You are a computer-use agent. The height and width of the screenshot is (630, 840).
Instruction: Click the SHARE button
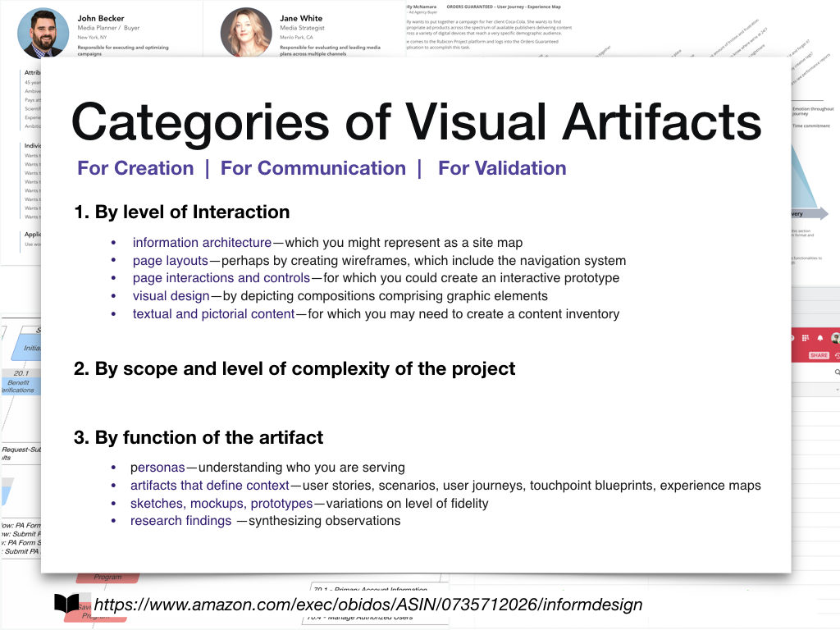point(819,355)
